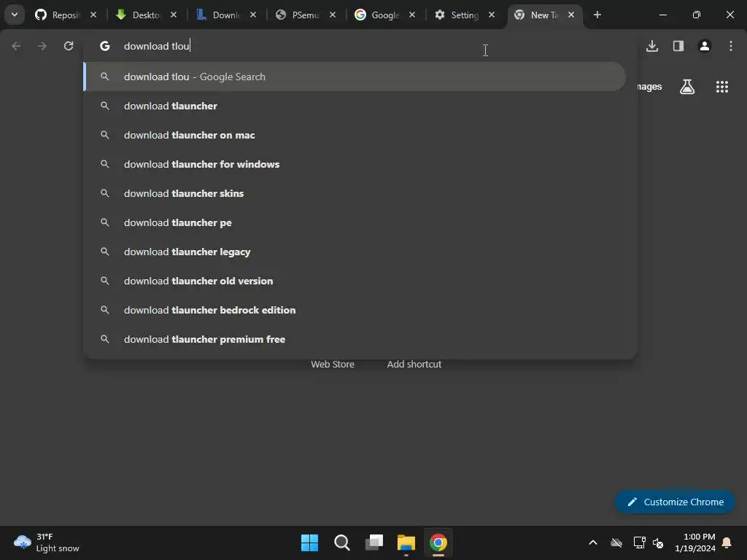Open the Web Store shortcut
This screenshot has height=560, width=747.
333,365
